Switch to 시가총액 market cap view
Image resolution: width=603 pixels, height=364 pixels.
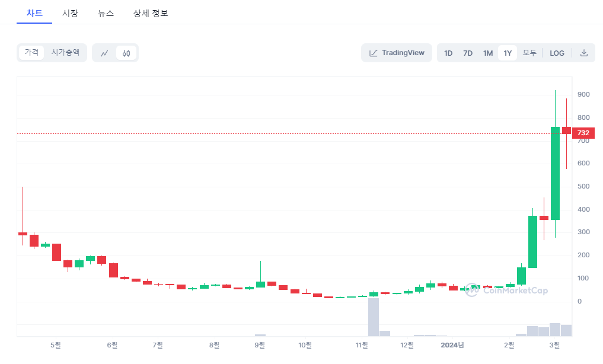click(65, 52)
